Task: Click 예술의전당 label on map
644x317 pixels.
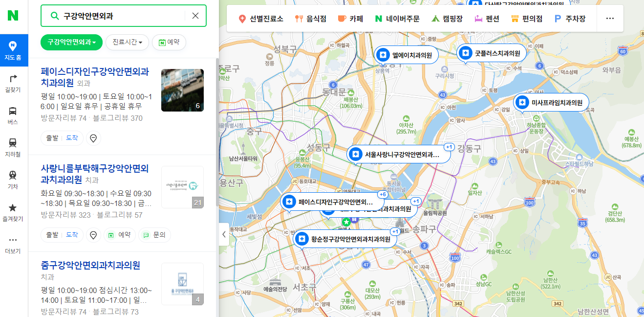Action: click(x=275, y=289)
